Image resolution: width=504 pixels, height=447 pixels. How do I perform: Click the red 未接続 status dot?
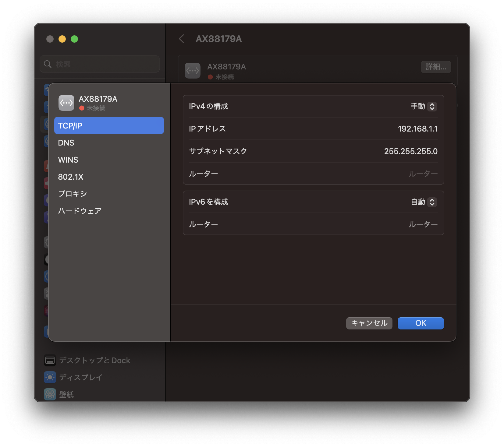pyautogui.click(x=81, y=107)
